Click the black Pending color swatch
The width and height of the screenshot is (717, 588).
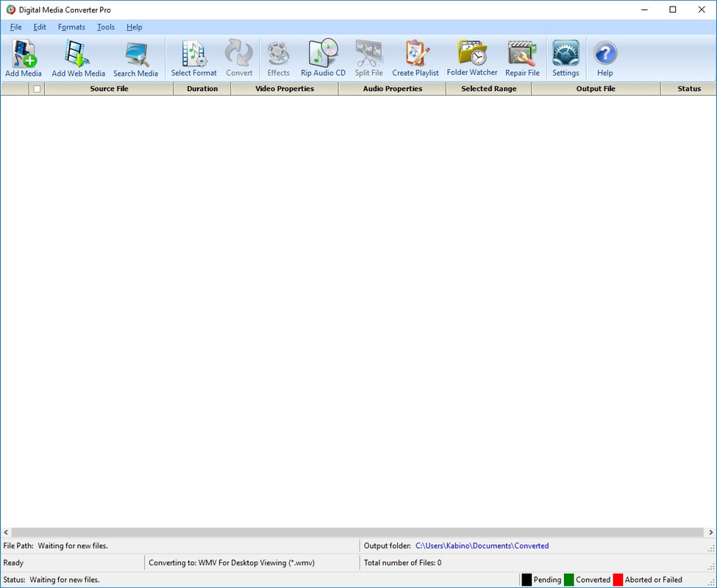click(x=527, y=580)
